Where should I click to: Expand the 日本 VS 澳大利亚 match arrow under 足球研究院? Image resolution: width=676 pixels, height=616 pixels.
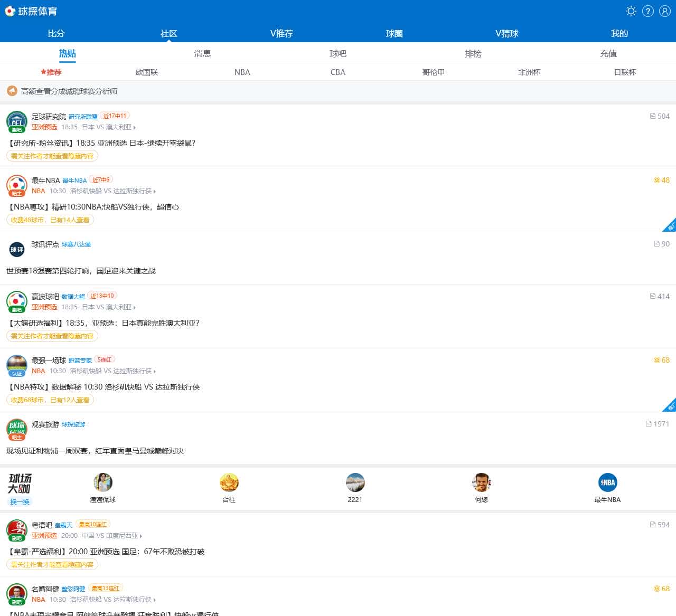click(135, 127)
